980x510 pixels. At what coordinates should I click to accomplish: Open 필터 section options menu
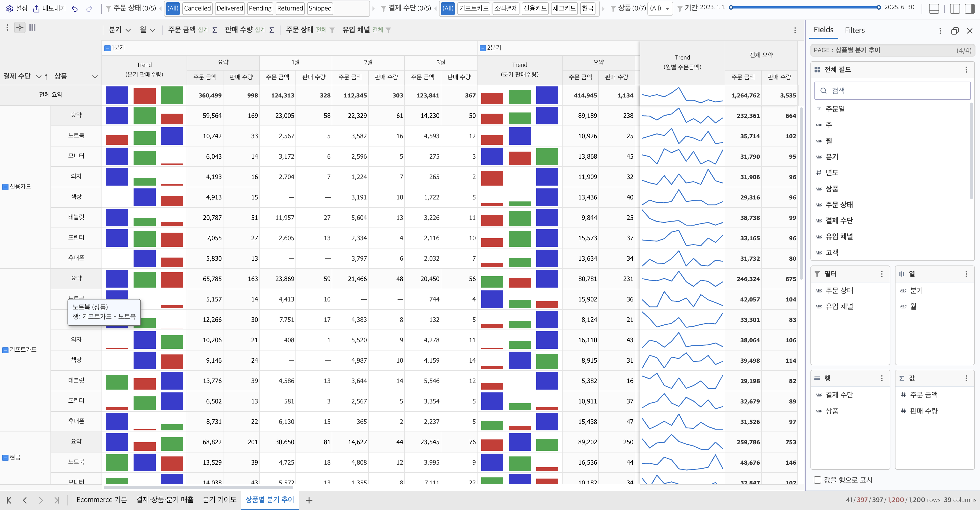pyautogui.click(x=882, y=274)
